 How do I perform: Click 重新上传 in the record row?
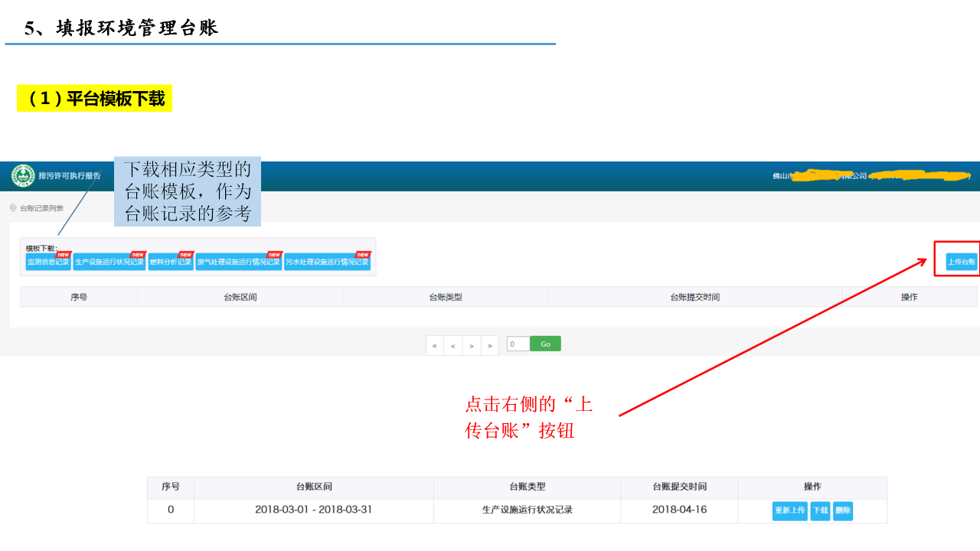coord(789,510)
